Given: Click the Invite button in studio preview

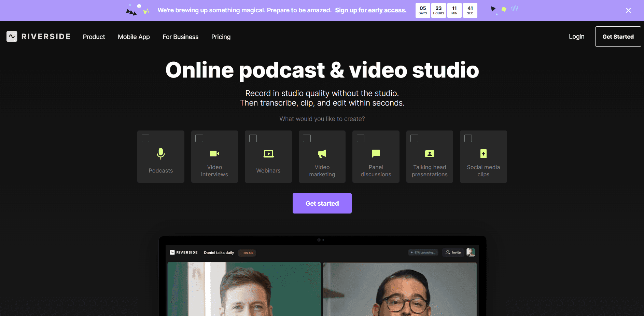Looking at the screenshot, I should point(453,252).
